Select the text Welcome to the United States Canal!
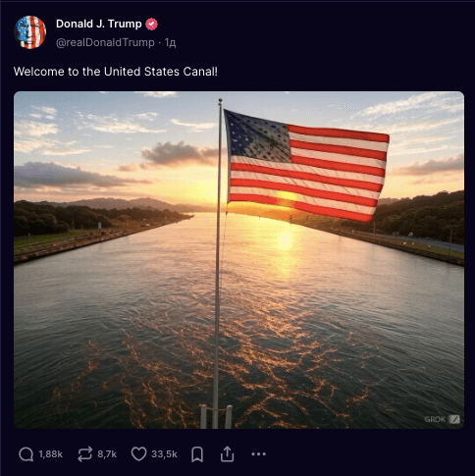Screen dimensions: 475x476 coord(116,72)
